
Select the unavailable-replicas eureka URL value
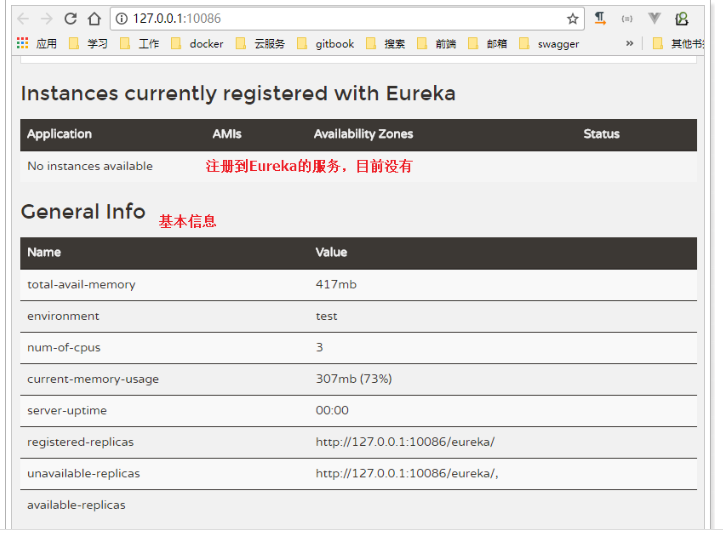pyautogui.click(x=407, y=474)
